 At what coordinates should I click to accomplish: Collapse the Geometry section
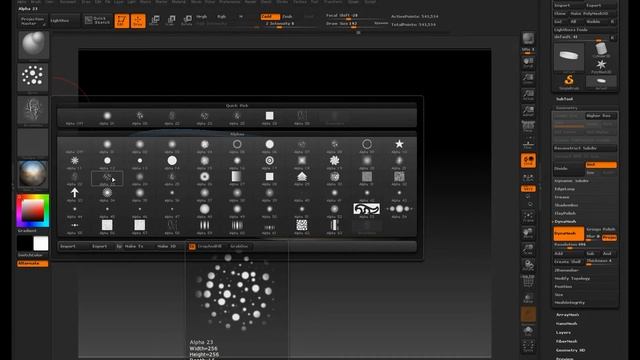567,108
